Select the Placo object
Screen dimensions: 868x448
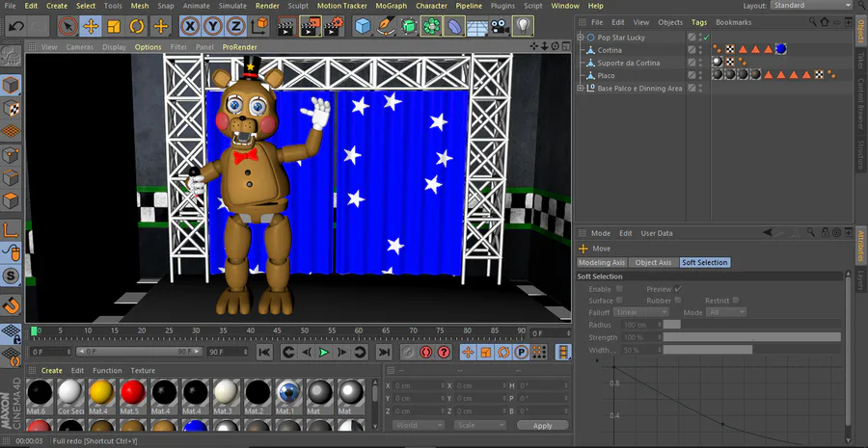607,75
